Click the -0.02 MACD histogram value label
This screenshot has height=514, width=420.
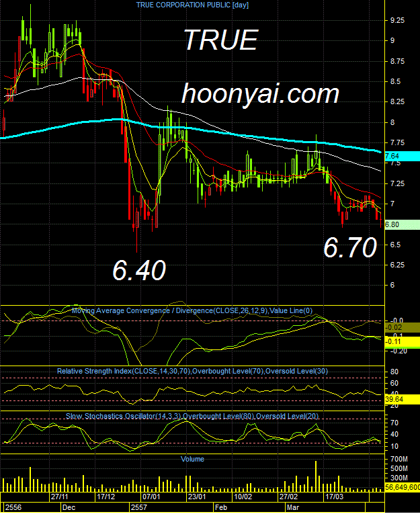pos(402,327)
